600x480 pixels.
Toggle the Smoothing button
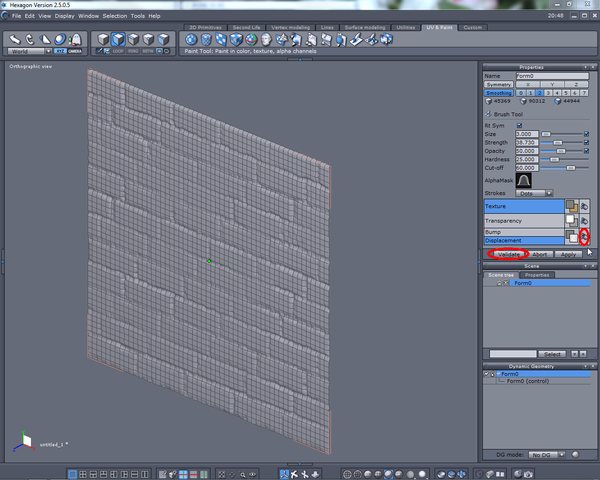tap(499, 93)
